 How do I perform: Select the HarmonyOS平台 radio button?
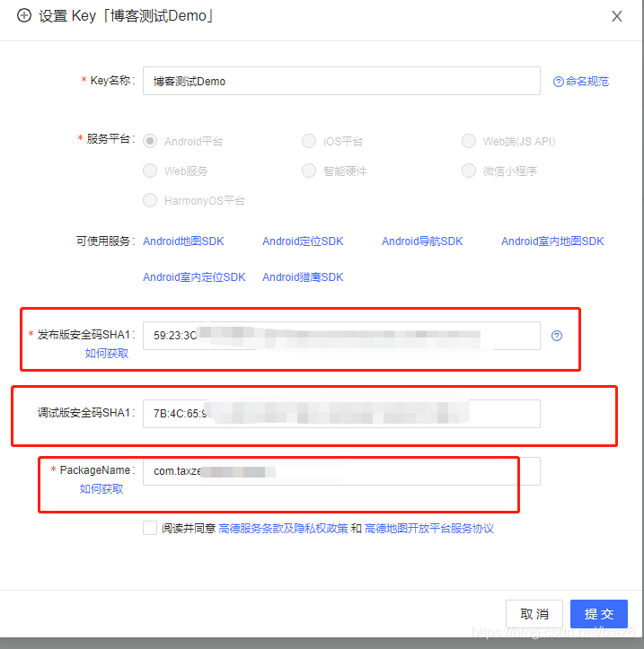click(150, 200)
